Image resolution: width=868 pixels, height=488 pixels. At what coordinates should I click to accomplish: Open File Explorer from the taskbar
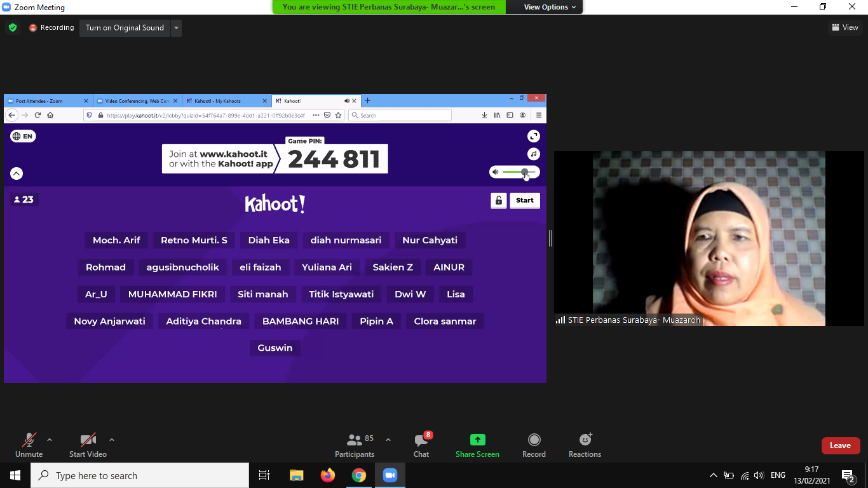296,475
